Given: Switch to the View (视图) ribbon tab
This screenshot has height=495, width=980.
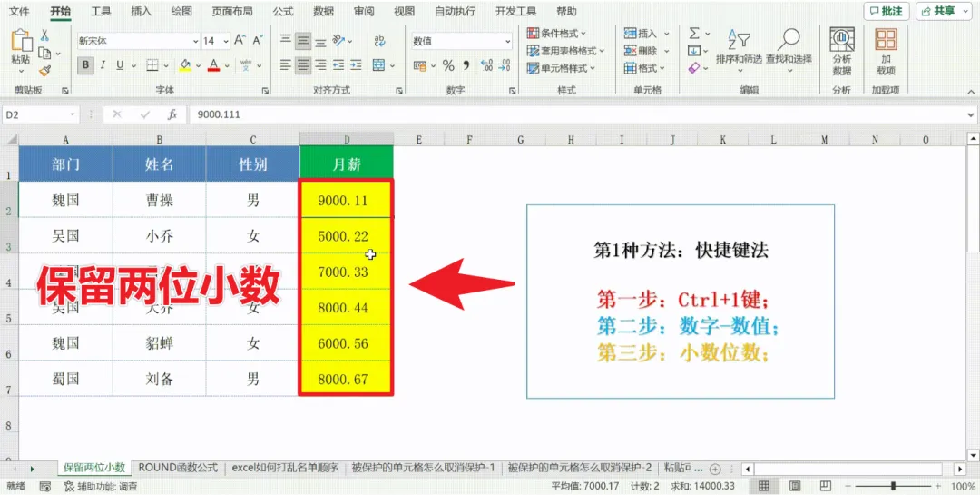Looking at the screenshot, I should pyautogui.click(x=404, y=11).
